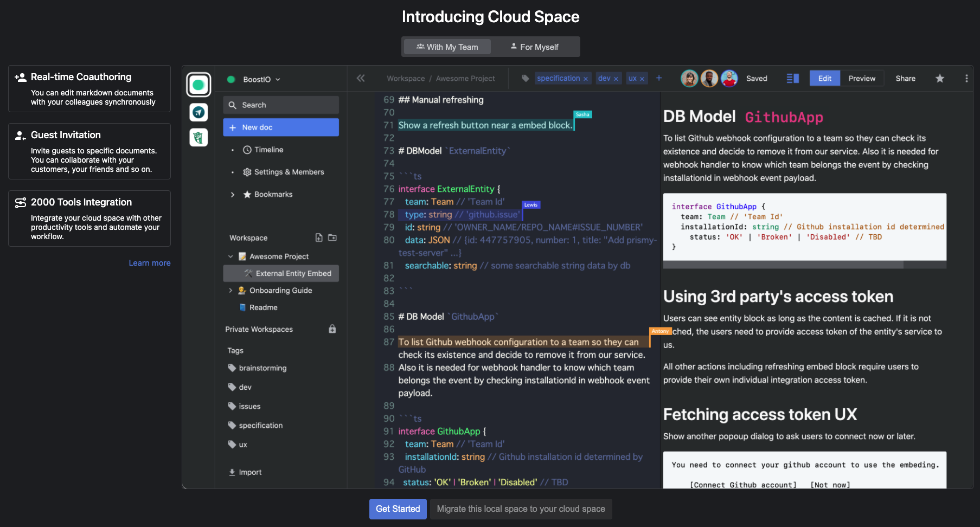Remove the dev tag with its x
Image resolution: width=980 pixels, height=527 pixels.
point(616,79)
